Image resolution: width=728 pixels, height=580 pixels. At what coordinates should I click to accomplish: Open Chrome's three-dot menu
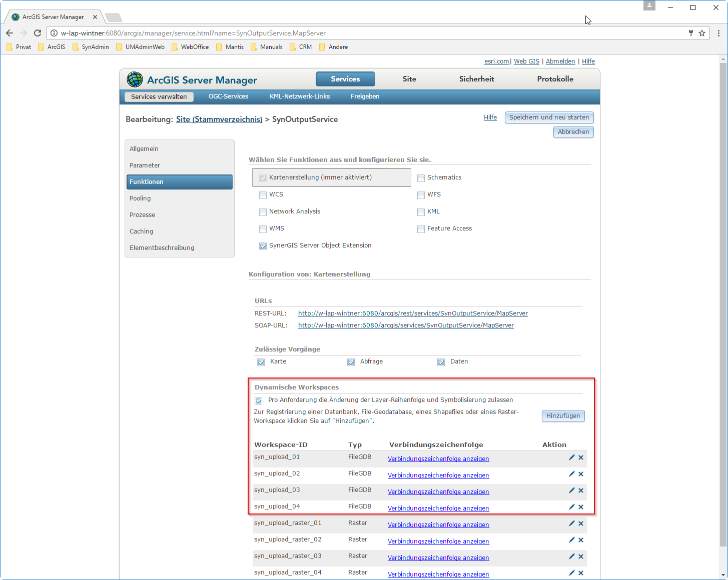(719, 33)
